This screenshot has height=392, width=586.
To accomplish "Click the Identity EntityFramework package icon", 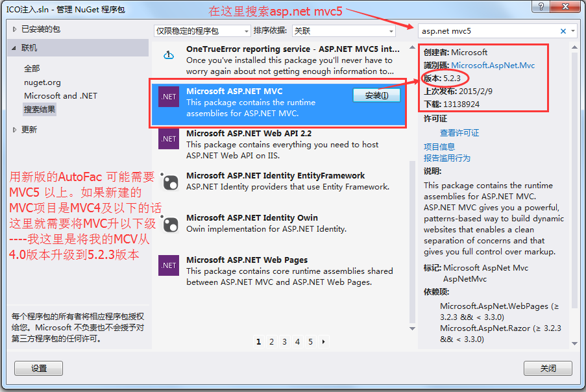I will click(x=169, y=182).
